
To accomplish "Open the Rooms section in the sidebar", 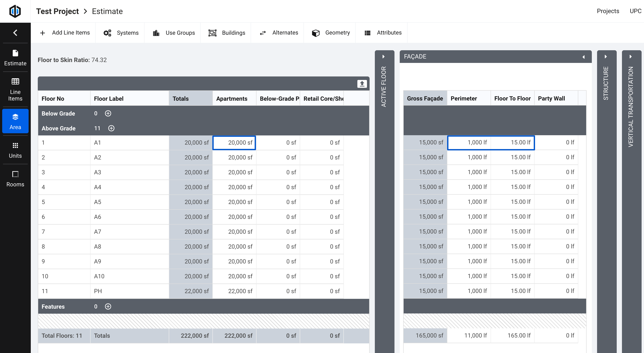I will 15,178.
